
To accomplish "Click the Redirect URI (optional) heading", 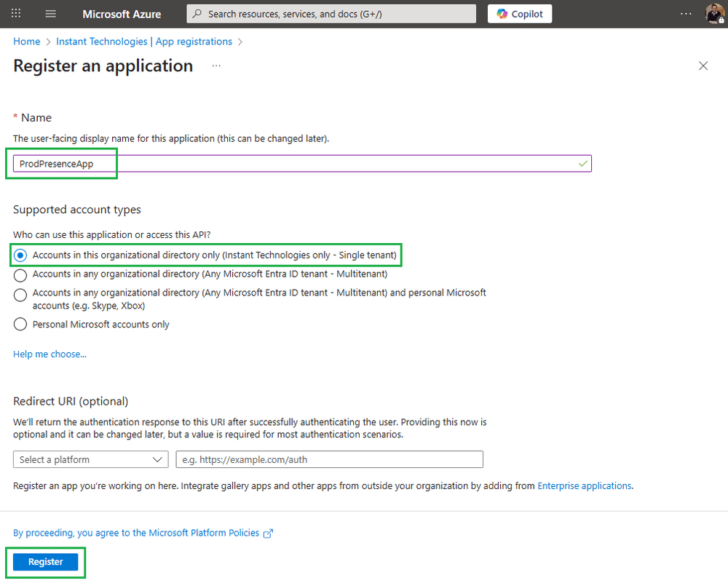I will coord(71,401).
